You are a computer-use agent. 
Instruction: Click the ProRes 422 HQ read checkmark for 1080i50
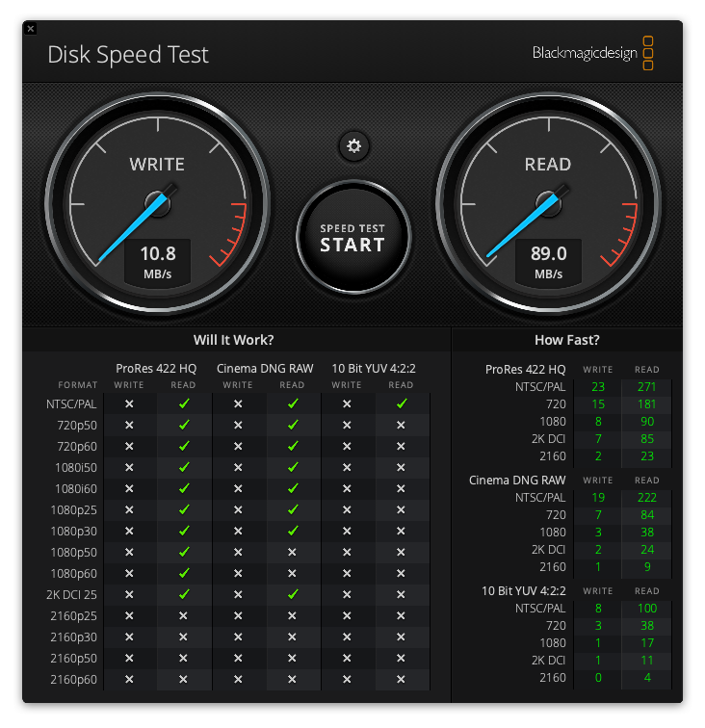[x=184, y=467]
